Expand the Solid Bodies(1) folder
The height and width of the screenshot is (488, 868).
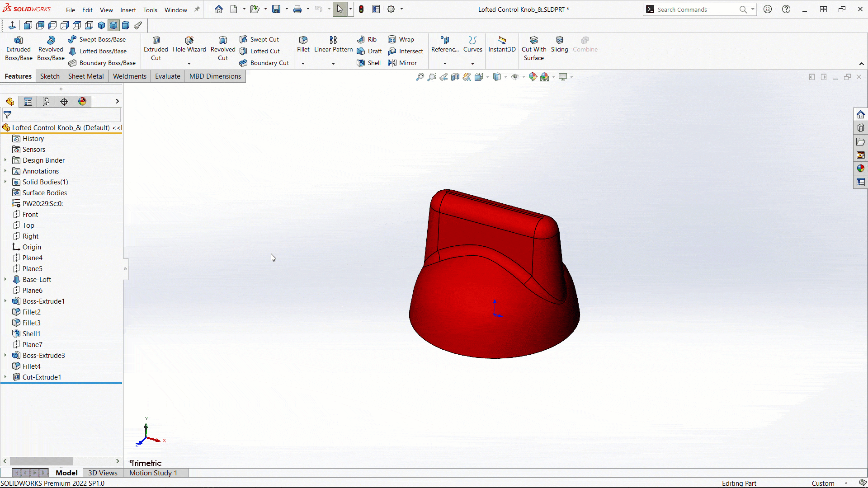(x=5, y=182)
